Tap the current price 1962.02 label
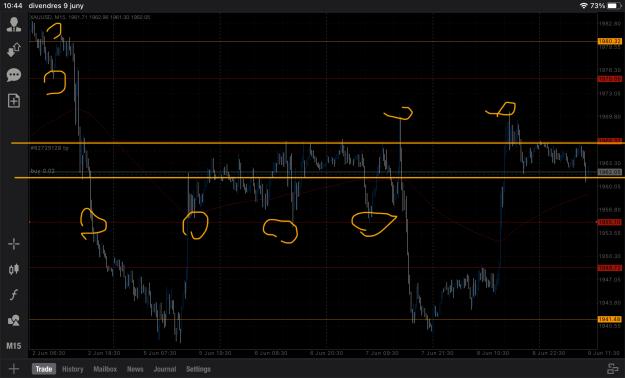This screenshot has width=625, height=378. [x=609, y=172]
